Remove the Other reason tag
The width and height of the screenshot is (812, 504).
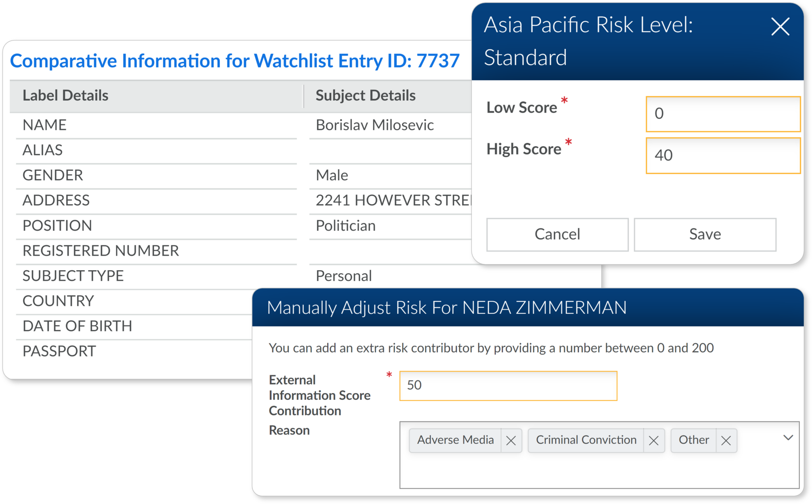click(726, 440)
